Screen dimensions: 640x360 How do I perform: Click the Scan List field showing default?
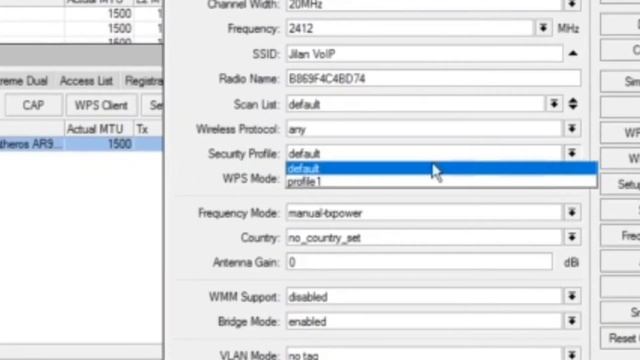(x=416, y=104)
